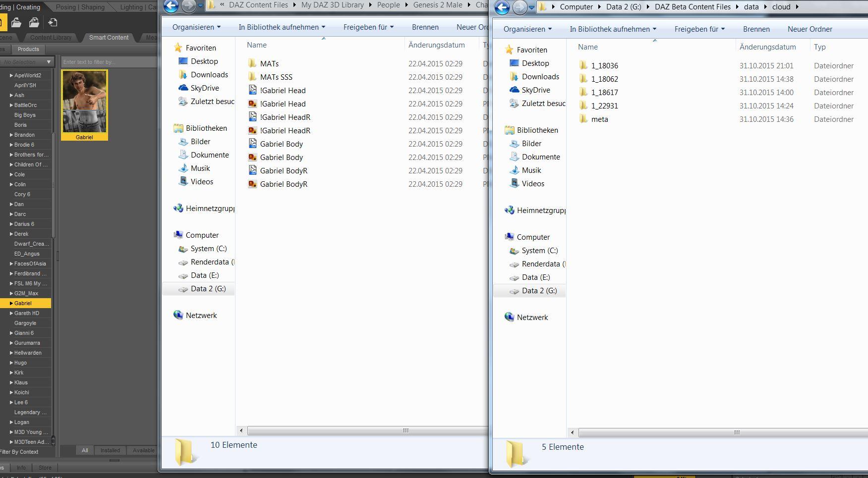The height and width of the screenshot is (478, 868).
Task: Click the 'My DAZ 3D Library' breadcrumb segment
Action: (x=333, y=5)
